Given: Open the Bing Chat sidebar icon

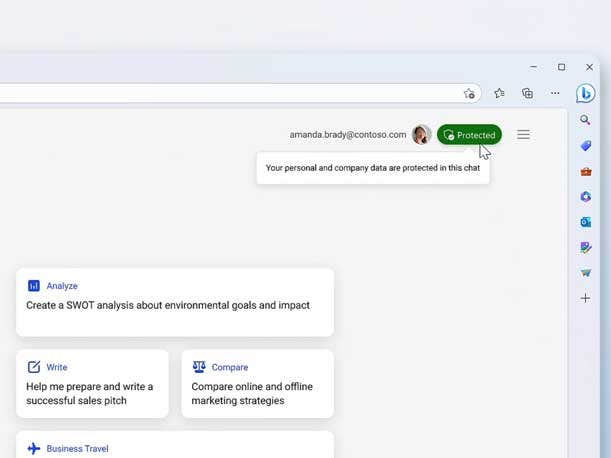Looking at the screenshot, I should pos(586,94).
